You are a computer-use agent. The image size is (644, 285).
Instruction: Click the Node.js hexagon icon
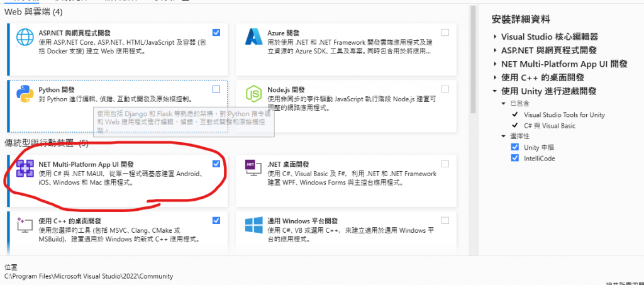[254, 94]
